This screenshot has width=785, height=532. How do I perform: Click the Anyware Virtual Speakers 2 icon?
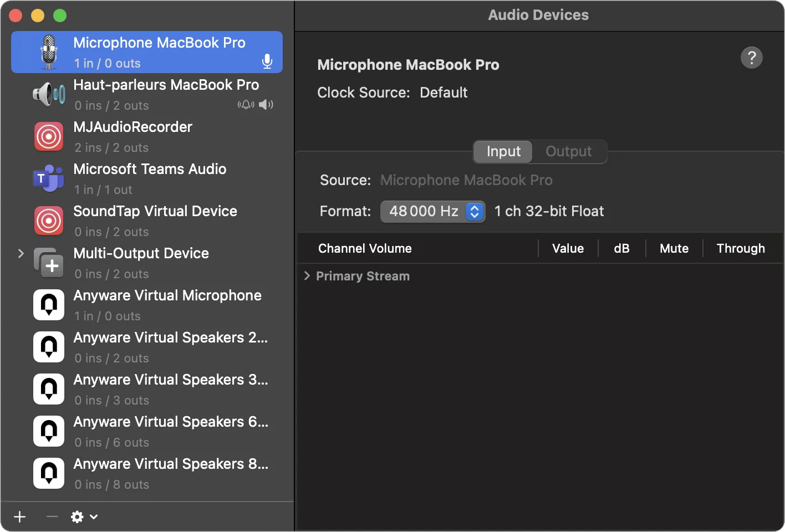click(49, 347)
